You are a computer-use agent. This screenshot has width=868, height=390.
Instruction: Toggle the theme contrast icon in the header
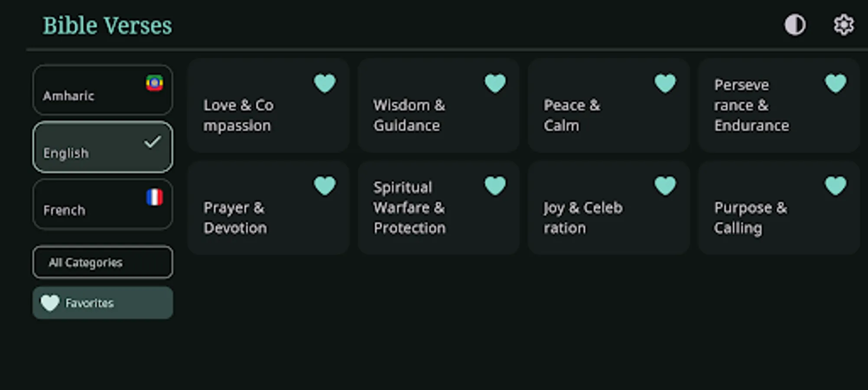(795, 25)
